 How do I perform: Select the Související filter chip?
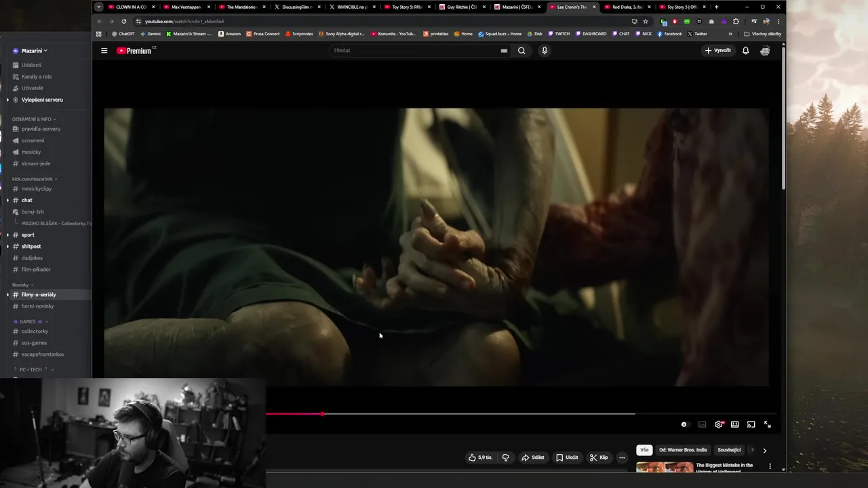(x=729, y=450)
